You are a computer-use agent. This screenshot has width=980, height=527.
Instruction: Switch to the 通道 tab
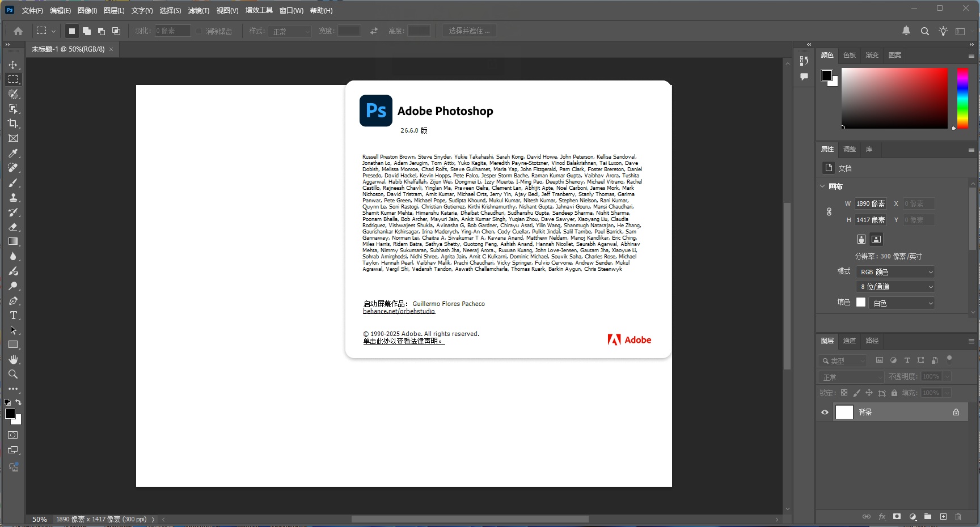pos(849,341)
